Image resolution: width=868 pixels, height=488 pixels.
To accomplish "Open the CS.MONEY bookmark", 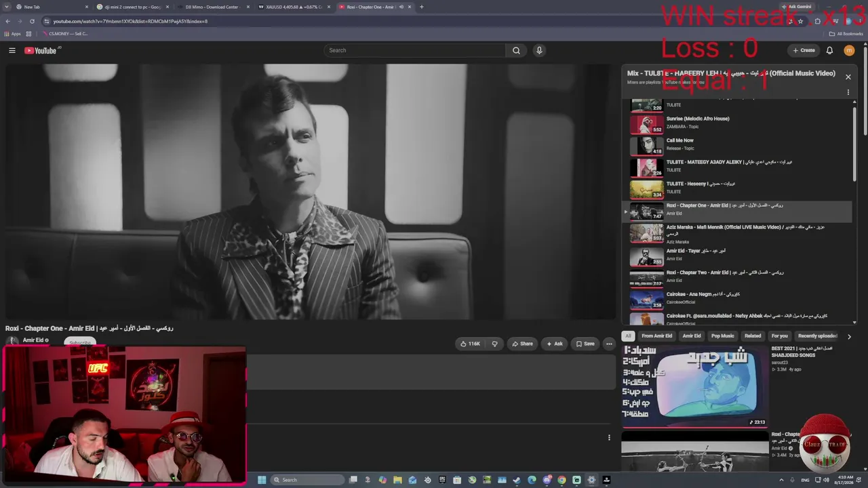I will 64,34.
